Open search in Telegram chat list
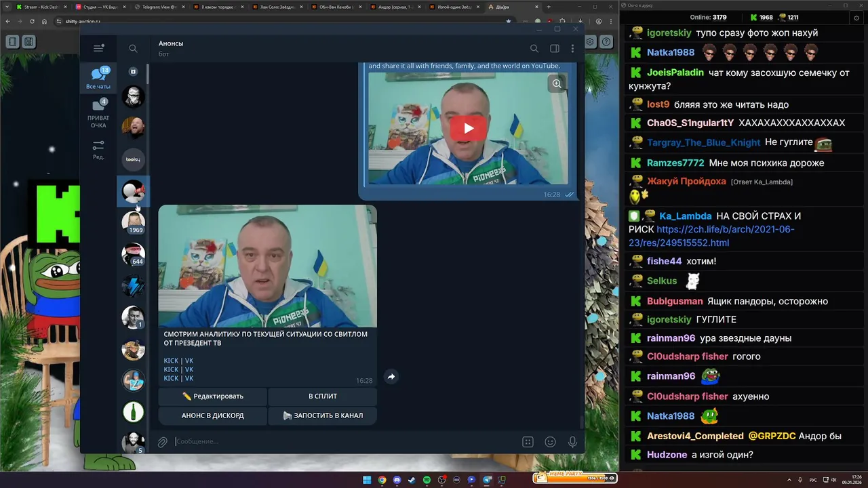 (133, 48)
